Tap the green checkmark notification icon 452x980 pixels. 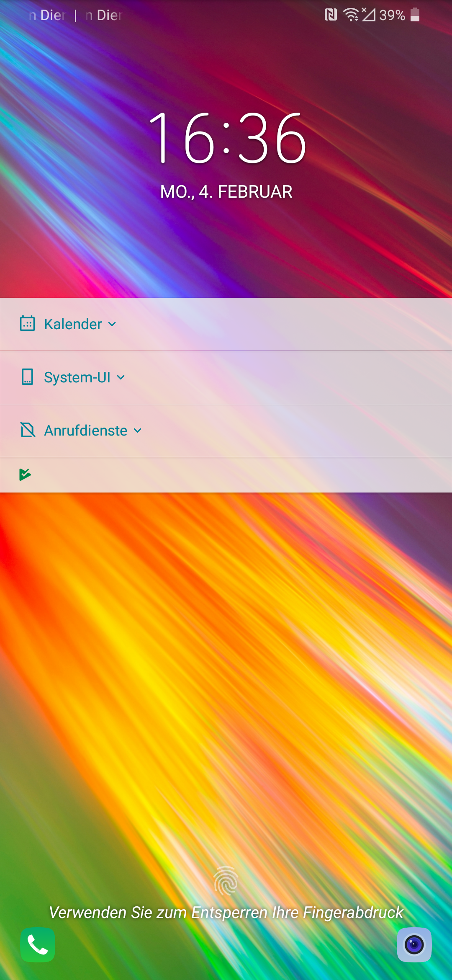[x=25, y=475]
